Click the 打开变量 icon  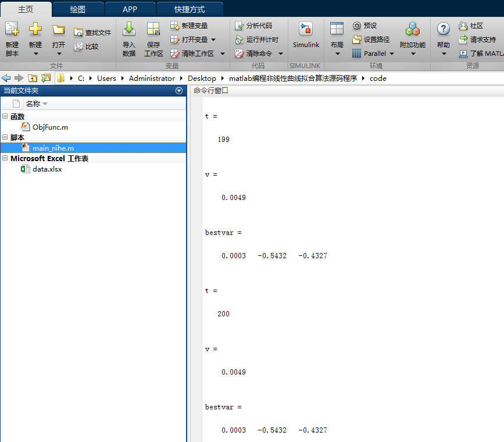click(175, 40)
